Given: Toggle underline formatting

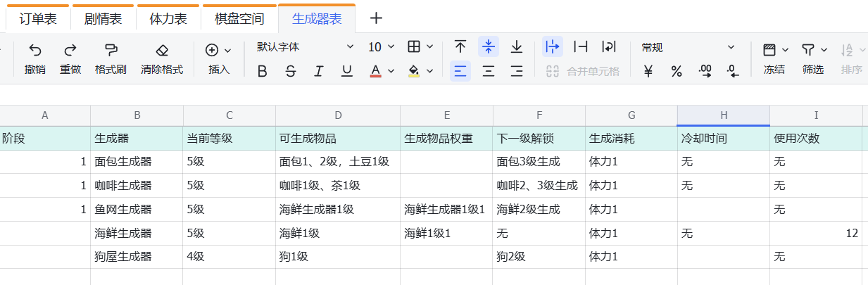Looking at the screenshot, I should click(x=347, y=71).
